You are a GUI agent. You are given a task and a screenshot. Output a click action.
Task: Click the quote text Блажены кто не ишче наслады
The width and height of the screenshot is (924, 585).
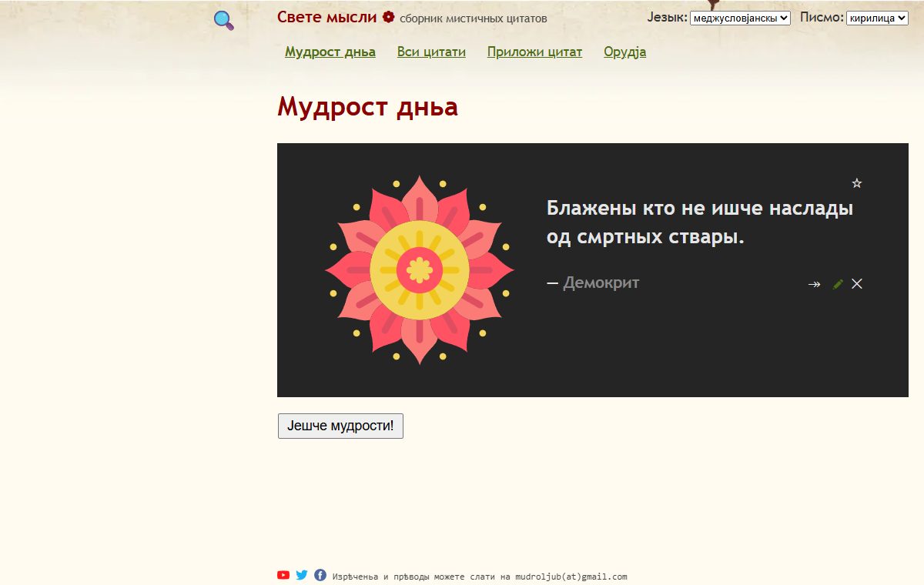(700, 208)
